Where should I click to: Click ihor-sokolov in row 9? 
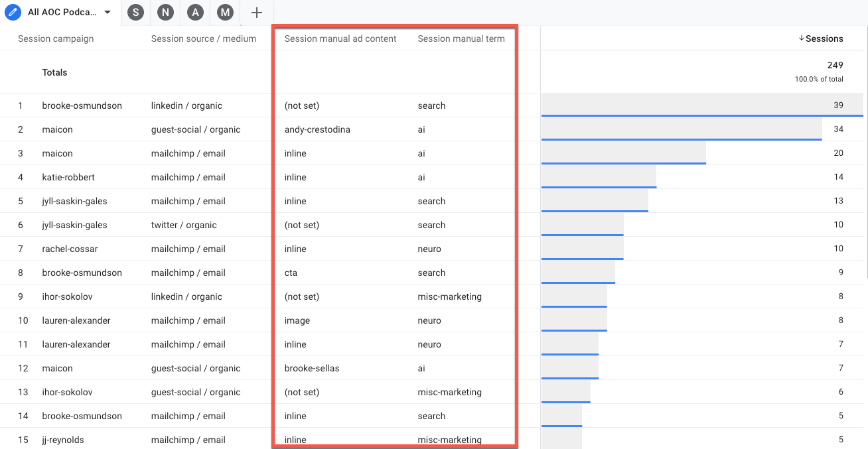[x=67, y=296]
